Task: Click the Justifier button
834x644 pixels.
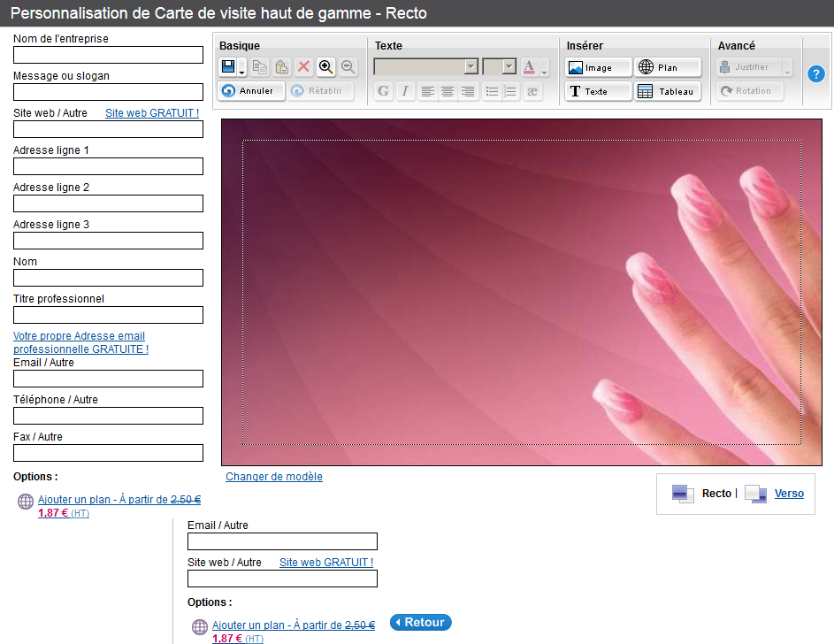Action: point(749,67)
